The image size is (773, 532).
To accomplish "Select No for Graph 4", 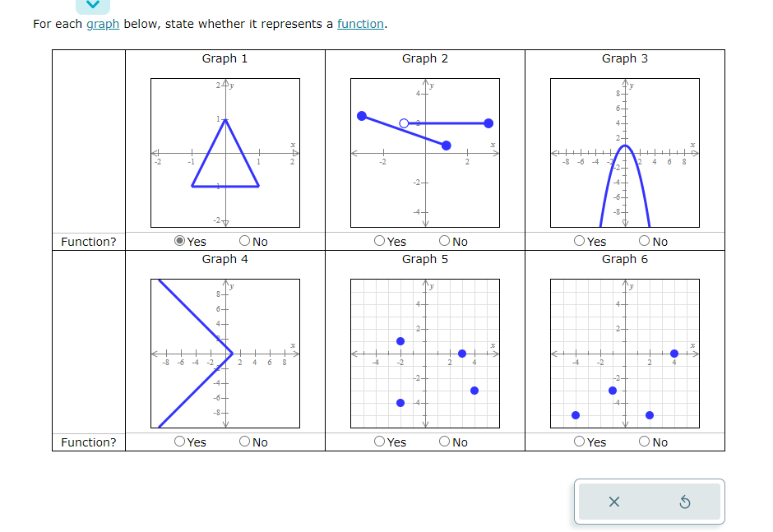I will pyautogui.click(x=246, y=442).
